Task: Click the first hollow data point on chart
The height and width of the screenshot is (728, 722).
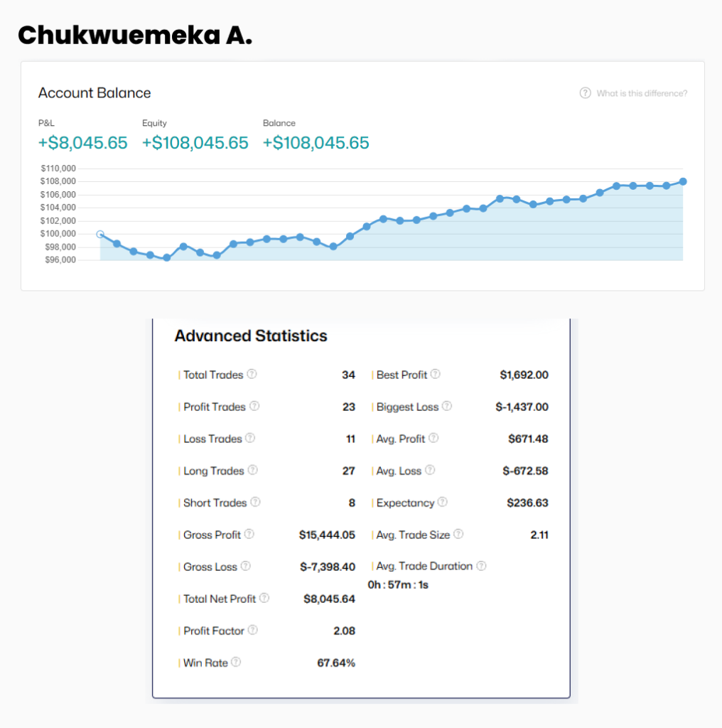Action: click(x=100, y=234)
